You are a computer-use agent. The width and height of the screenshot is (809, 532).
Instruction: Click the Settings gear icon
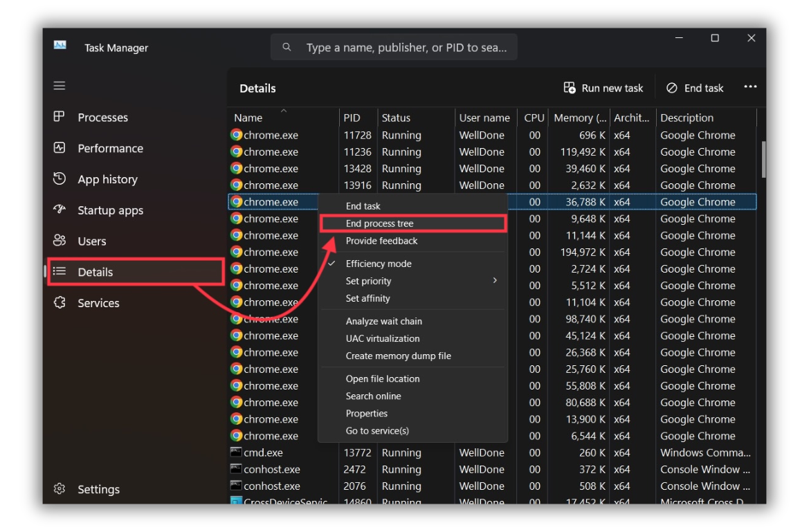coord(60,488)
